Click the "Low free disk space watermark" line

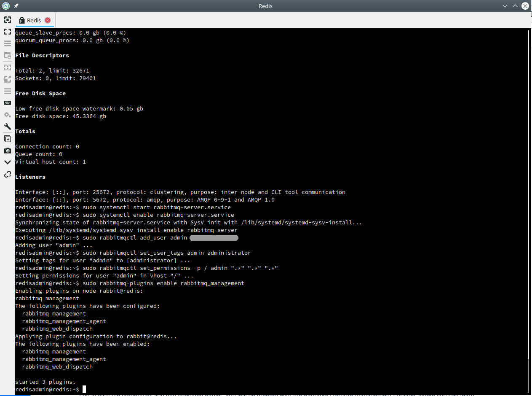(79, 109)
